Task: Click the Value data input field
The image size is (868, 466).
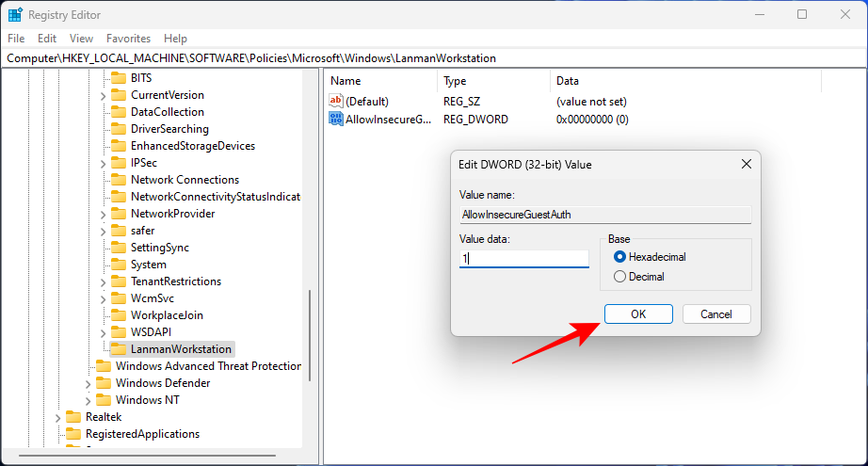Action: click(x=523, y=259)
